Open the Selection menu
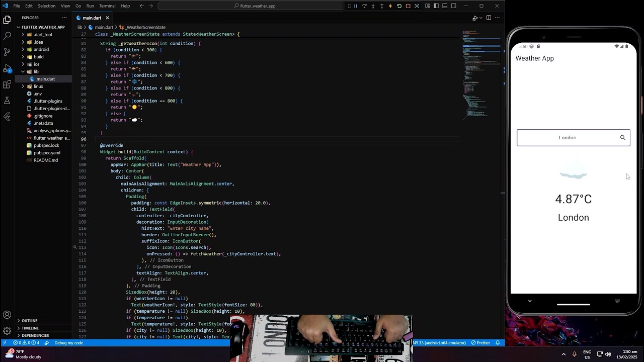 pos(47,6)
